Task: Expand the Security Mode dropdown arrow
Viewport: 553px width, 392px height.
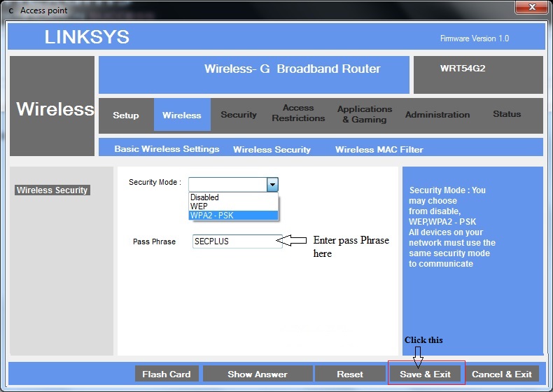Action: pyautogui.click(x=272, y=185)
